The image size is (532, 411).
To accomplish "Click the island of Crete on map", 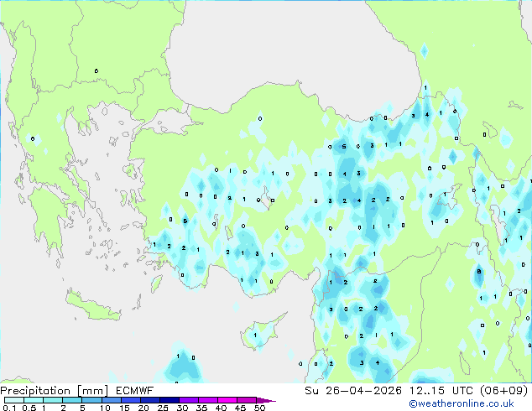I will (x=92, y=307).
